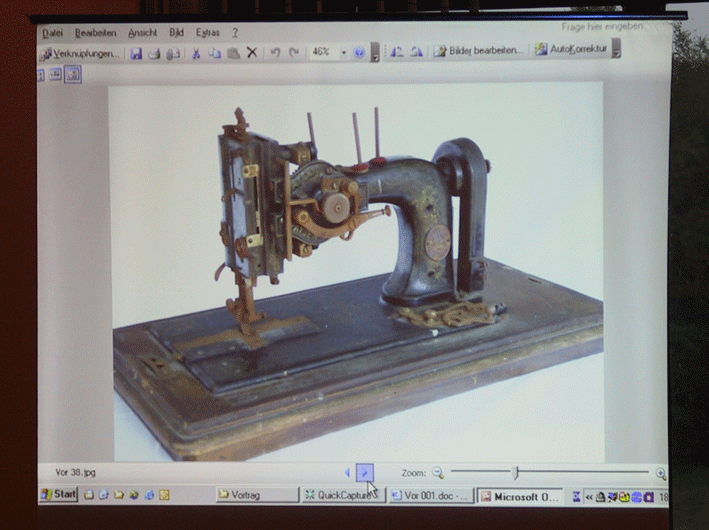Click the email picture icon
The height and width of the screenshot is (530, 709).
173,53
